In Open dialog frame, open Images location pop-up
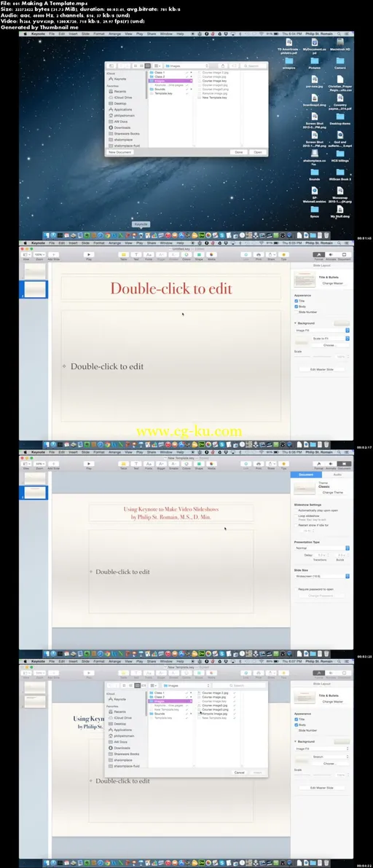The width and height of the screenshot is (373, 868). tap(187, 66)
